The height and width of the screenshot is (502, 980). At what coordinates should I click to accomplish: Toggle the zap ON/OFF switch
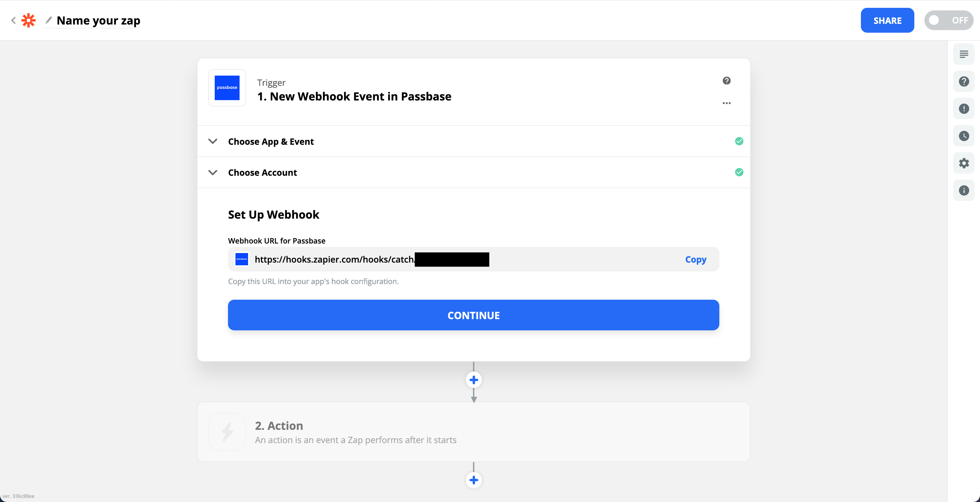[x=948, y=20]
